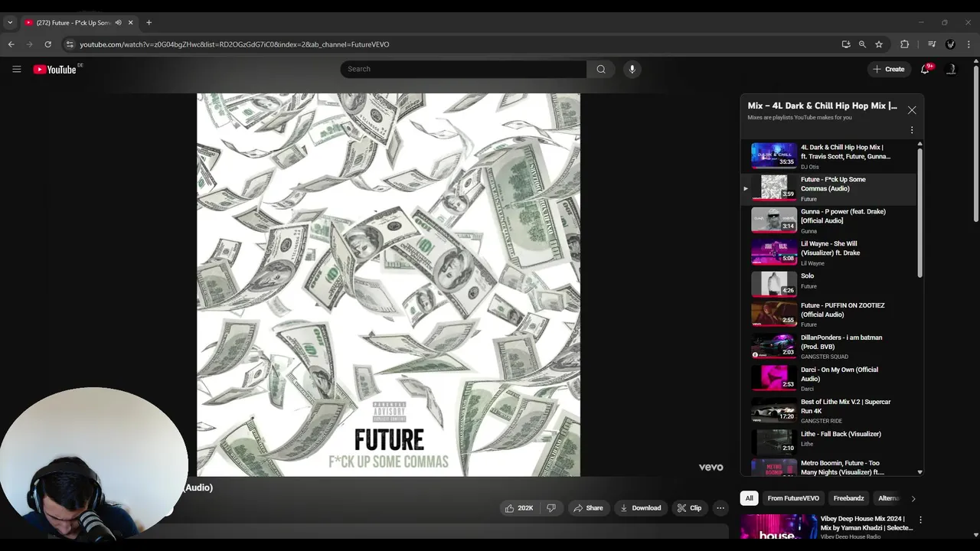Select the Freebandz chip
Image resolution: width=980 pixels, height=551 pixels.
tap(848, 498)
